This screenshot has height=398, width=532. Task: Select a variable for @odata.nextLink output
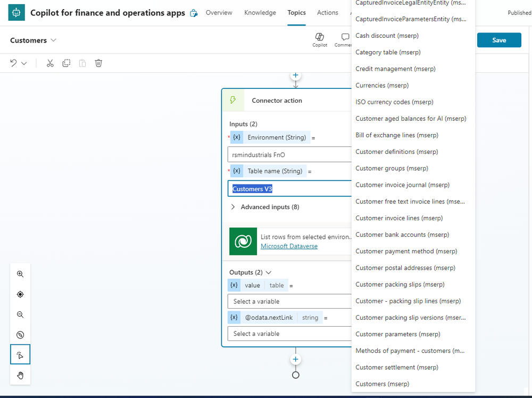click(289, 334)
